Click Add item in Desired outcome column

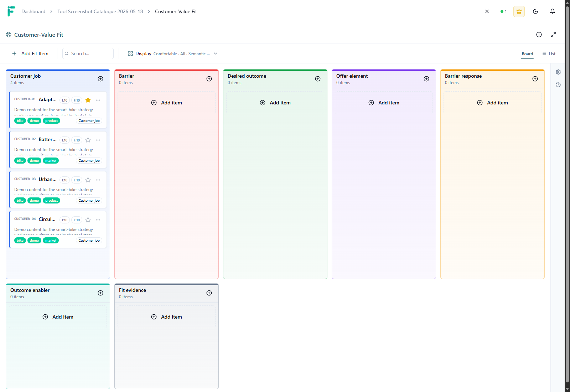[x=275, y=103]
